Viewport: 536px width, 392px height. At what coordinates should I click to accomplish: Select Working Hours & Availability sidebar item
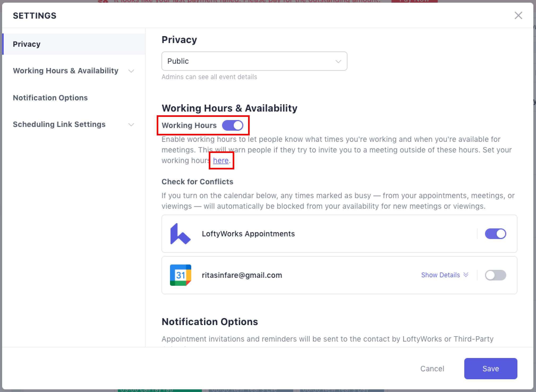(65, 71)
